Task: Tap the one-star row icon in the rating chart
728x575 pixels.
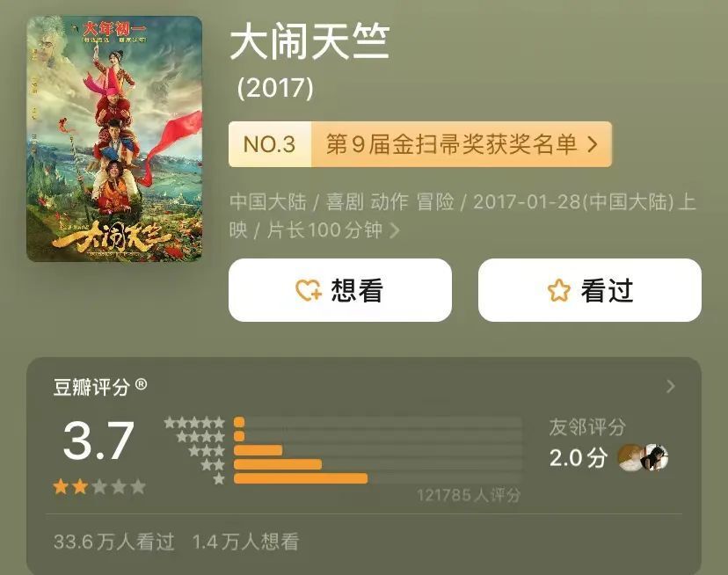Action: (x=219, y=478)
